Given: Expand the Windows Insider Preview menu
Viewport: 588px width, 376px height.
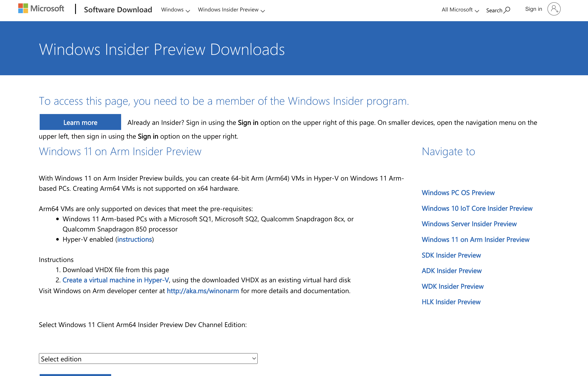Looking at the screenshot, I should 231,10.
